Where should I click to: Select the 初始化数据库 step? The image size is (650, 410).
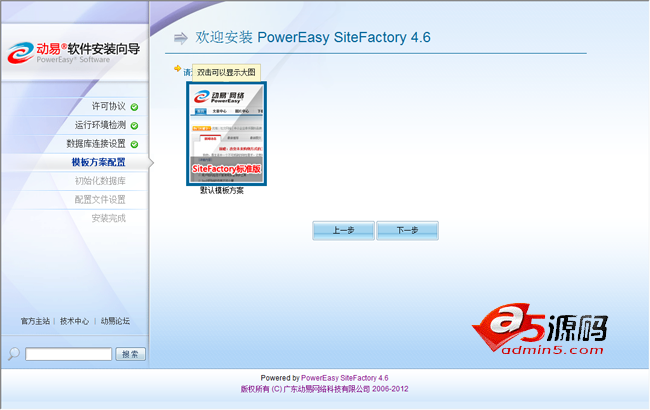pyautogui.click(x=100, y=181)
